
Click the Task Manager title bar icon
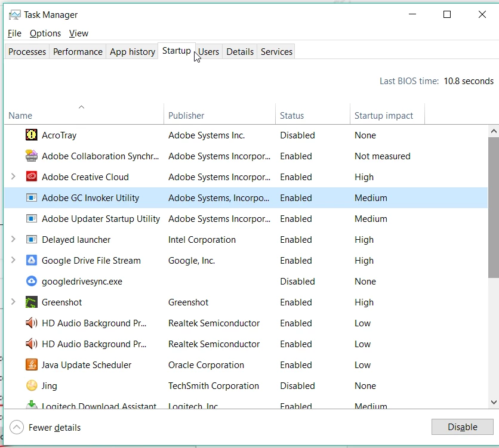(15, 15)
